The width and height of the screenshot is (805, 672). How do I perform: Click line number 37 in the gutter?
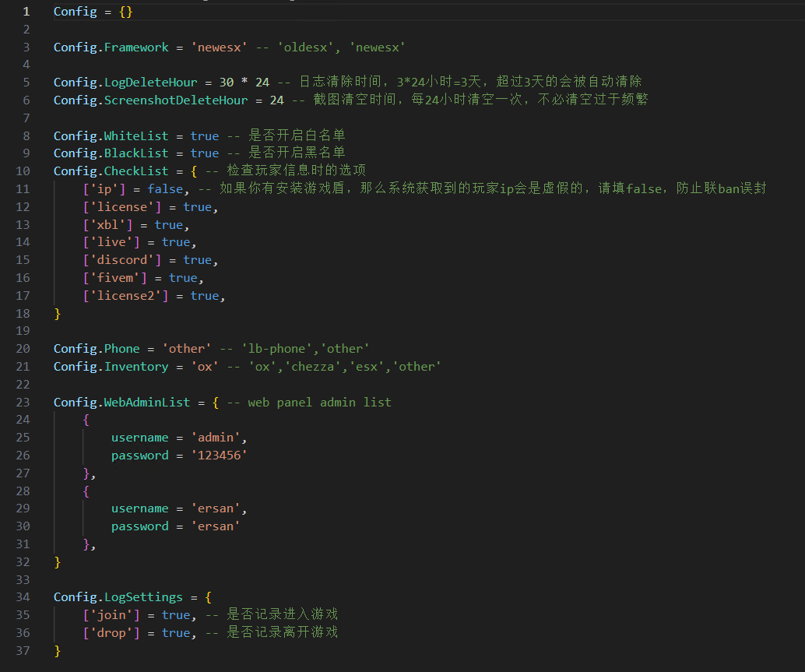[23, 650]
